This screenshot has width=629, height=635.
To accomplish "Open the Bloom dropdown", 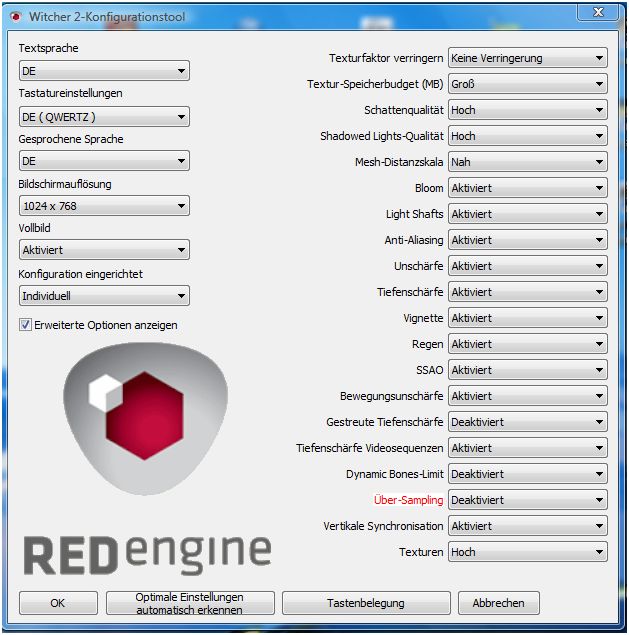I will (528, 188).
